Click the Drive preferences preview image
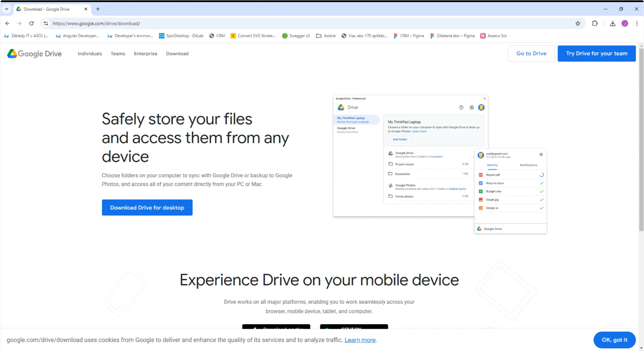This screenshot has width=644, height=351. click(x=440, y=164)
